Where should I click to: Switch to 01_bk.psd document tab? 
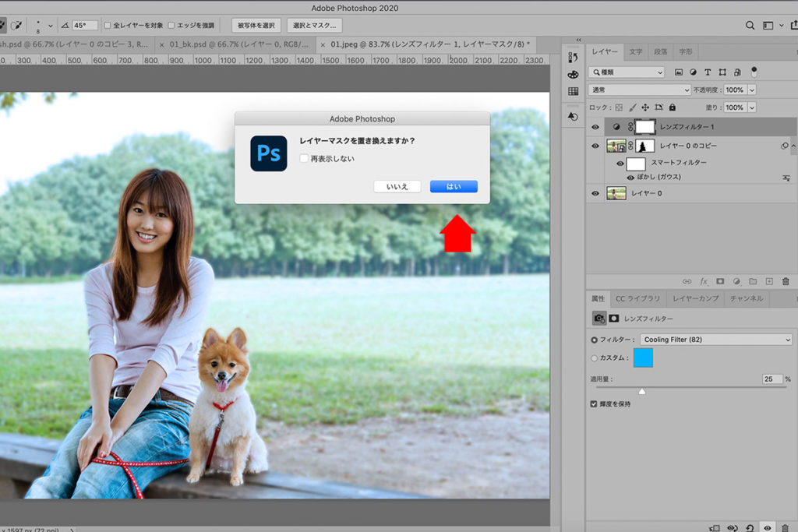click(234, 44)
